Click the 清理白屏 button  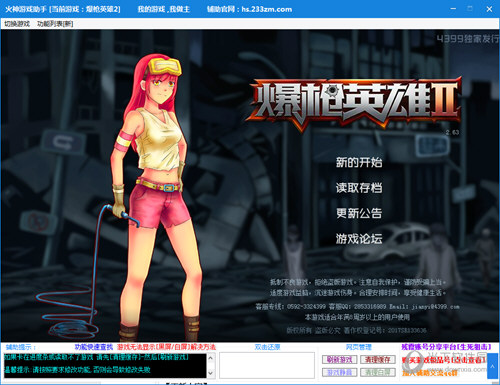378,372
